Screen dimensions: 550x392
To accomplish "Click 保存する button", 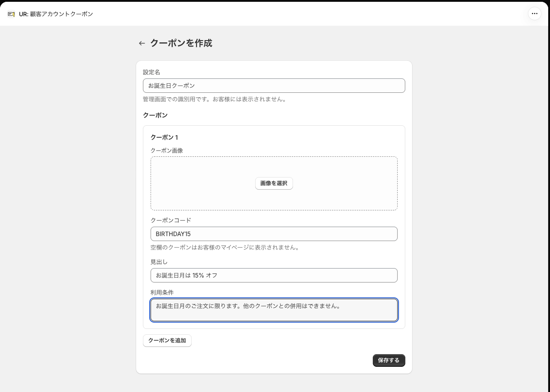I will pyautogui.click(x=389, y=360).
